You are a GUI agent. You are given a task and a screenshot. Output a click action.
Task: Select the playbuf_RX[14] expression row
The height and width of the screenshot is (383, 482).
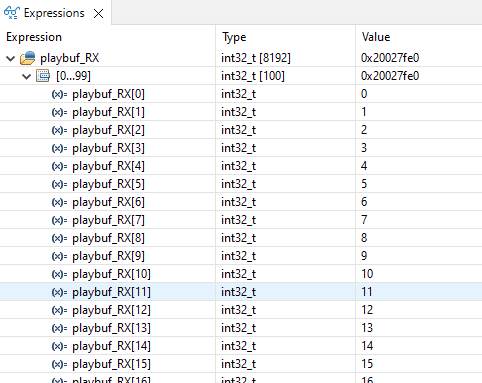coord(241,346)
